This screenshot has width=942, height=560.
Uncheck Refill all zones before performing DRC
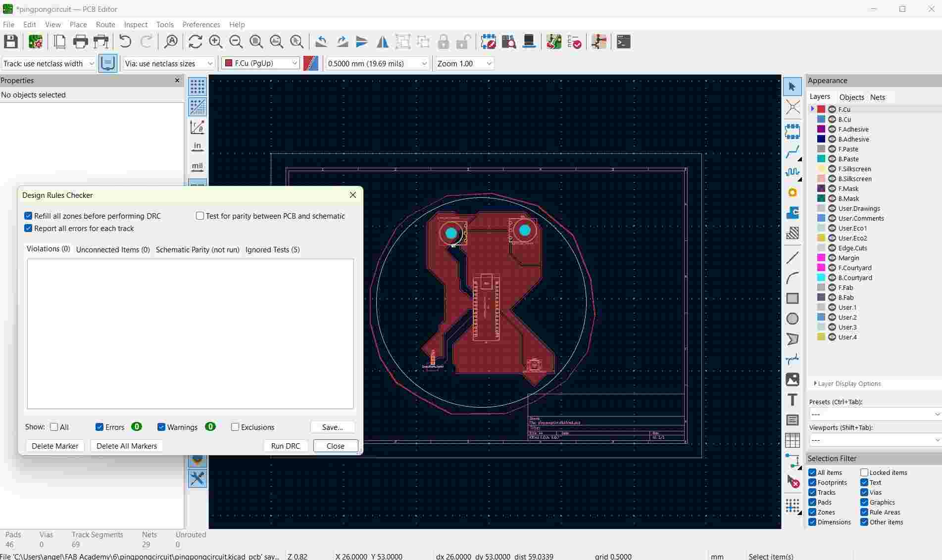tap(28, 216)
